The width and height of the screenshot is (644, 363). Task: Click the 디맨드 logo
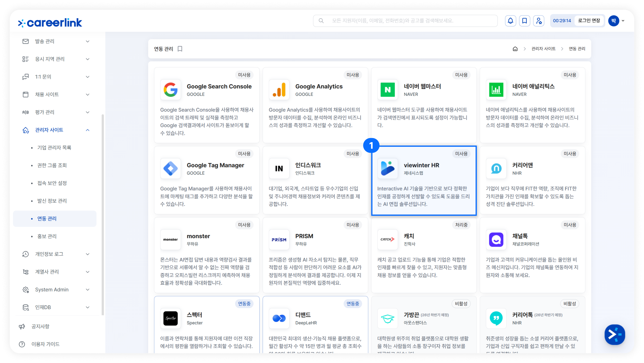point(279,318)
